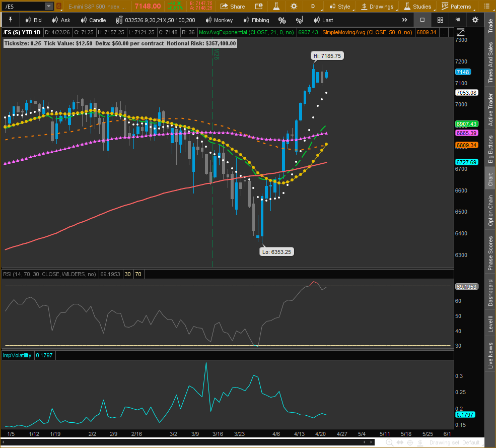Viewport: 496px width, 448px height.
Task: Click the flask icon next to Share
Action: click(x=276, y=7)
